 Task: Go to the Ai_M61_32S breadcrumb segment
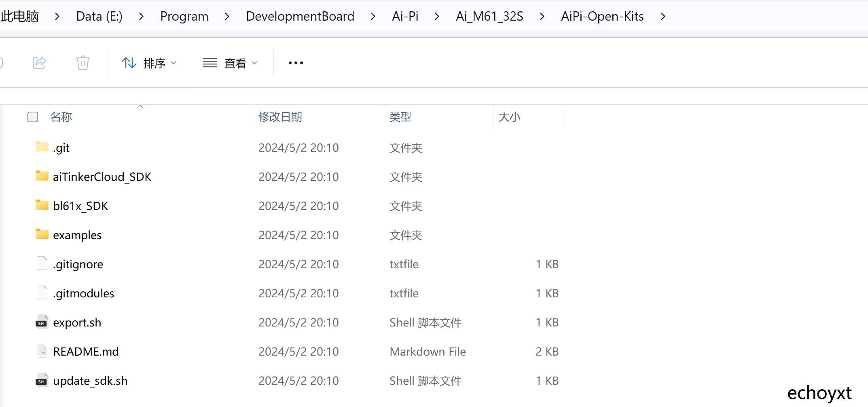(490, 16)
